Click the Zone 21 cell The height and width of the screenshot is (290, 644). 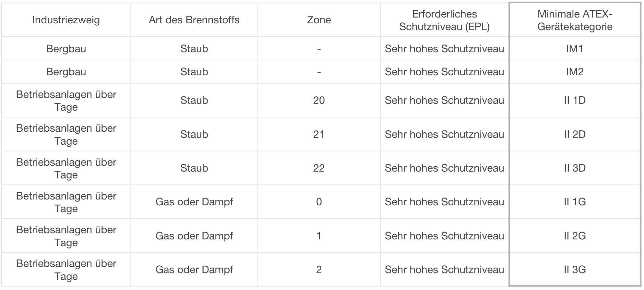319,134
